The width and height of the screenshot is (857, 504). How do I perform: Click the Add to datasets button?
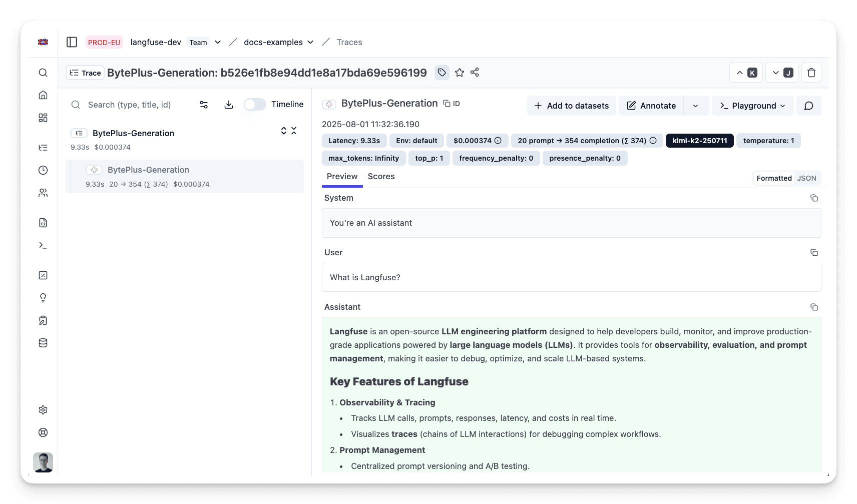[x=571, y=106]
